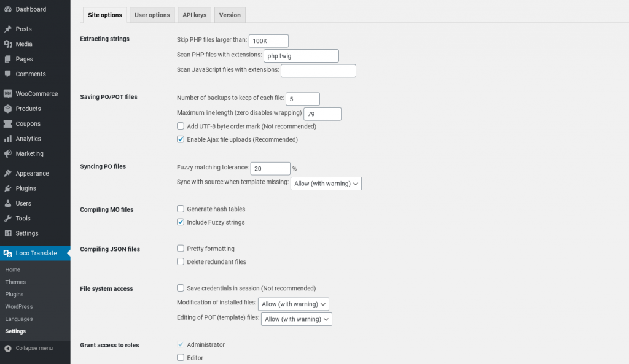
Task: Open the Analytics menu label
Action: pyautogui.click(x=28, y=139)
